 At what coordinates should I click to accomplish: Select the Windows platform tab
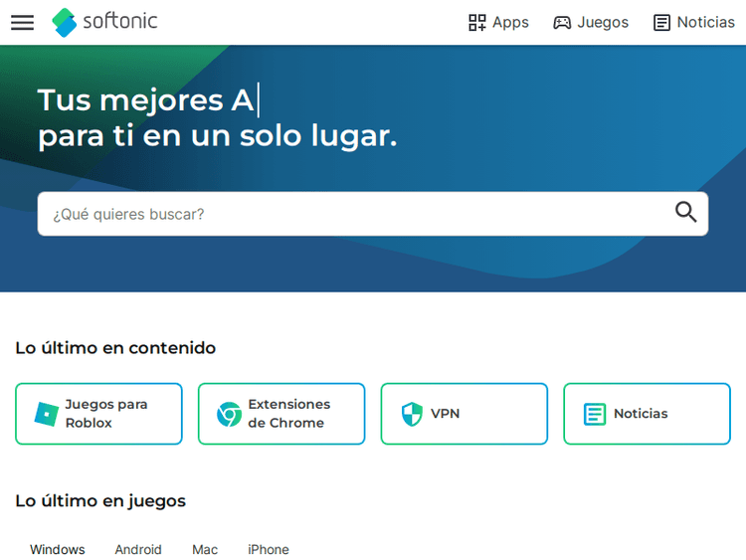(58, 549)
